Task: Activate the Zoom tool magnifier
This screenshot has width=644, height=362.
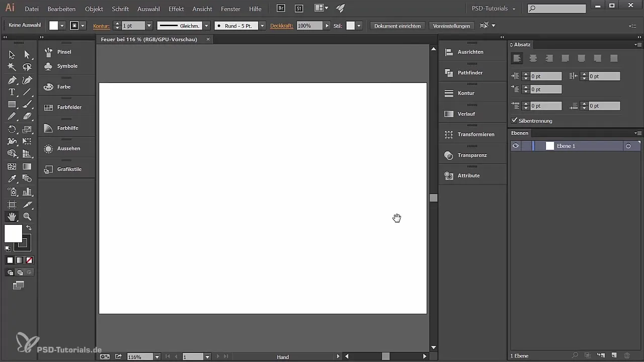Action: (x=27, y=217)
